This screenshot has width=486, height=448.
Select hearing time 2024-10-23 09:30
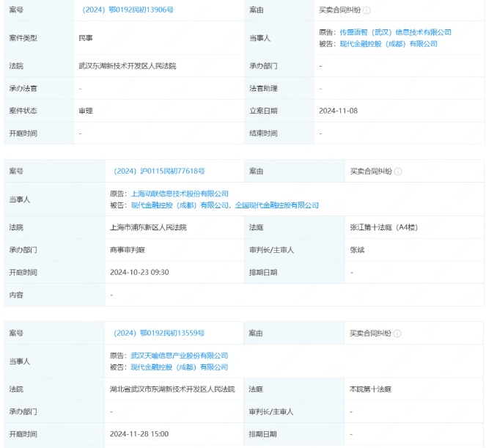click(x=139, y=273)
